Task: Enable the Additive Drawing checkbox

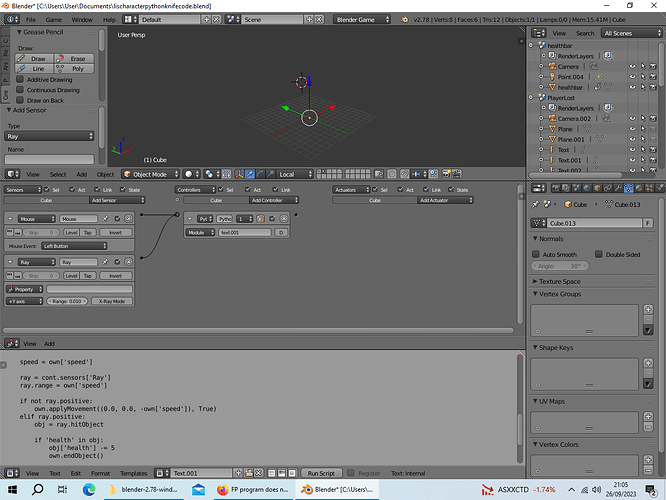Action: [x=20, y=79]
